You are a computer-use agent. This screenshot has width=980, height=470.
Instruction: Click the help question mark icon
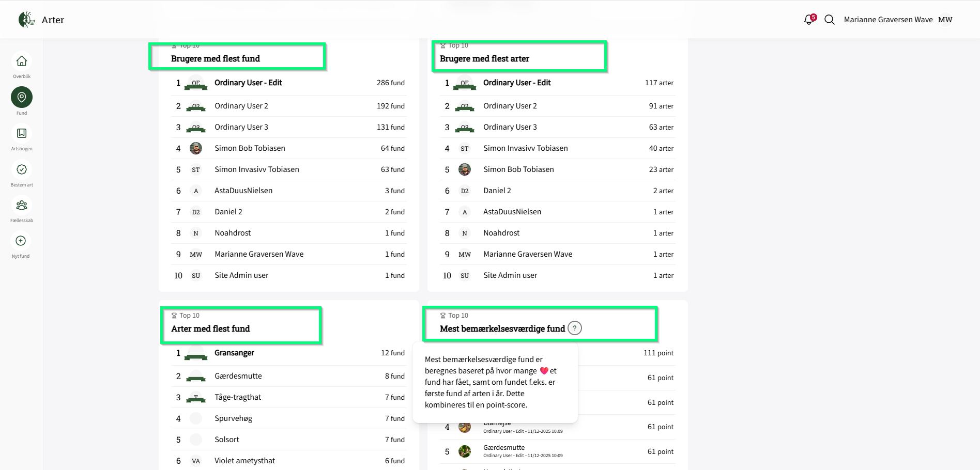click(575, 328)
